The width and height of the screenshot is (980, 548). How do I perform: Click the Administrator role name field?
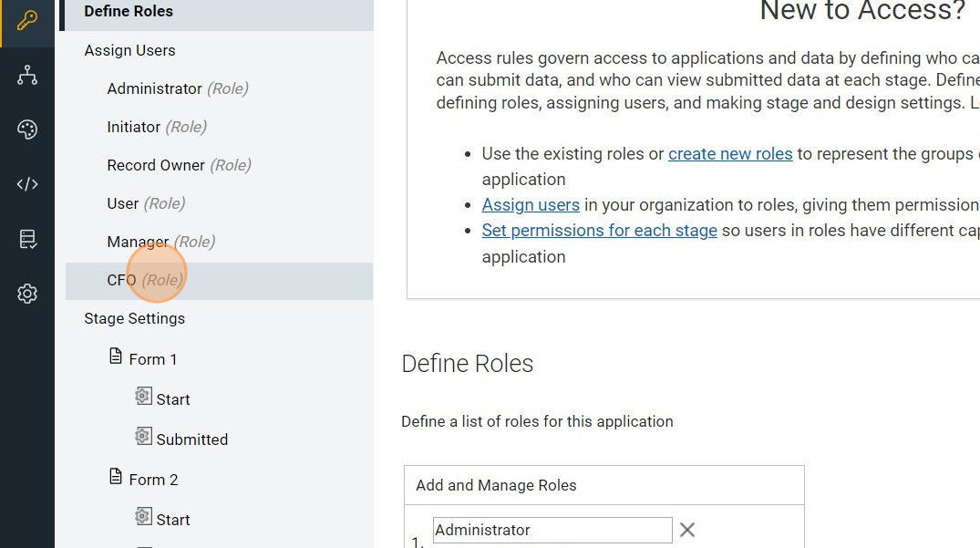pyautogui.click(x=552, y=530)
